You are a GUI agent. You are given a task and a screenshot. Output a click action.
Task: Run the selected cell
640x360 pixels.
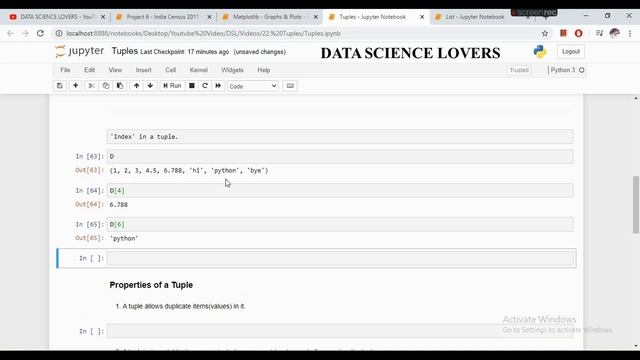(x=172, y=86)
